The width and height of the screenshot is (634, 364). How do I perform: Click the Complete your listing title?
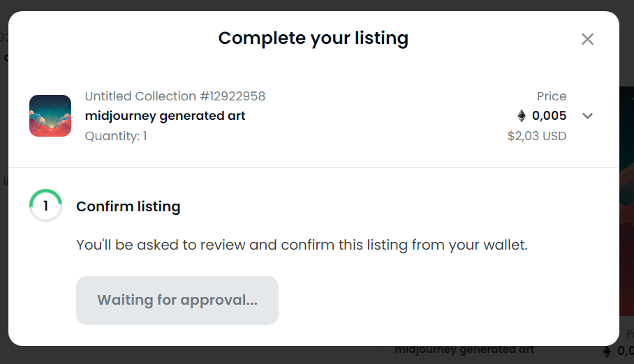click(314, 38)
